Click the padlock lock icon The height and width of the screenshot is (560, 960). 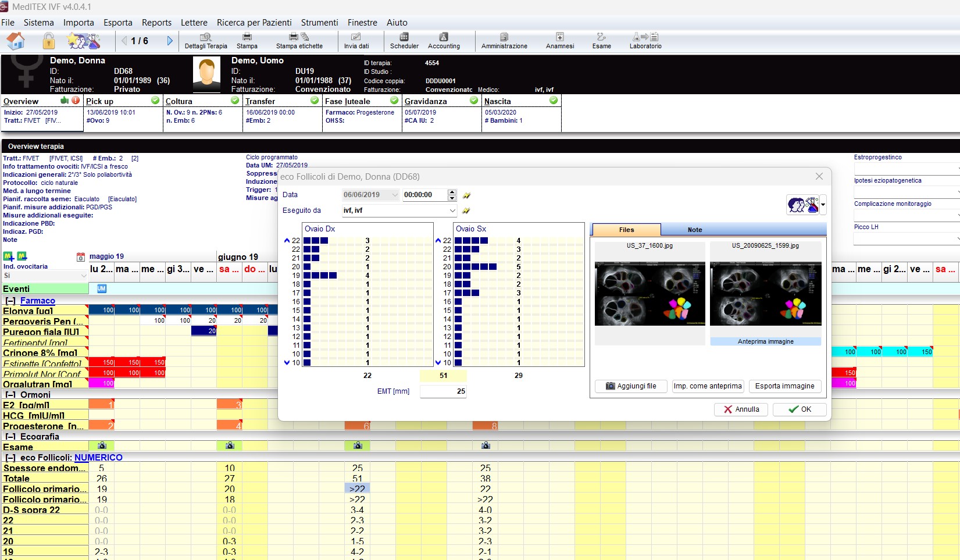click(x=49, y=41)
